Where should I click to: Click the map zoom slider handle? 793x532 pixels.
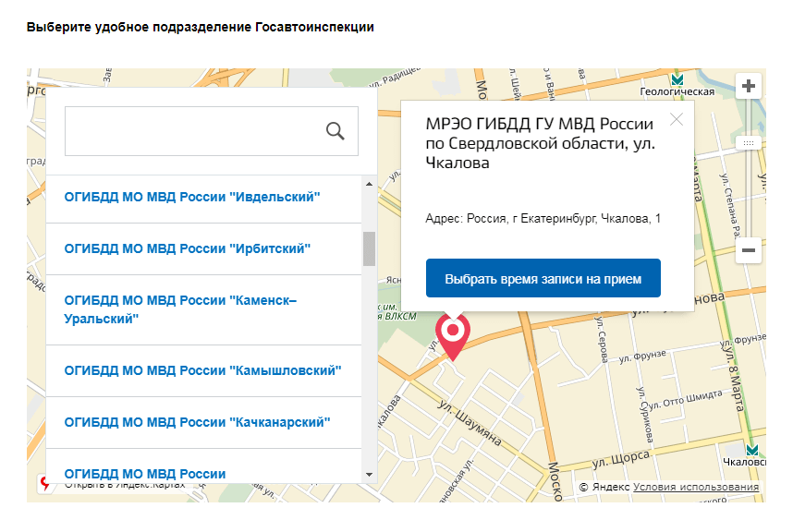749,143
